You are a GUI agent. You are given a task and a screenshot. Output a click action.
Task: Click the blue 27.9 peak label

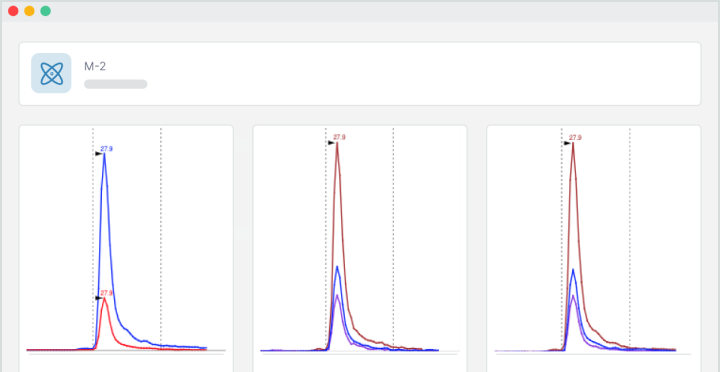click(x=107, y=149)
